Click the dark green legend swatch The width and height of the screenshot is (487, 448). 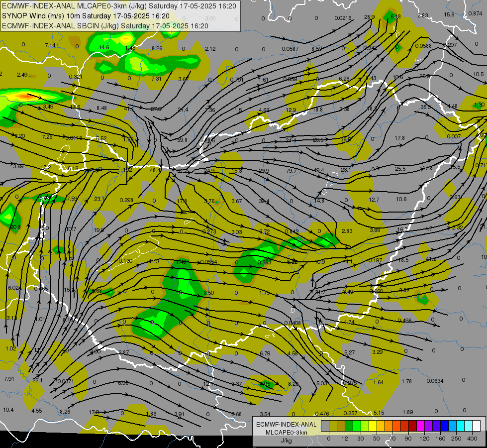349,426
